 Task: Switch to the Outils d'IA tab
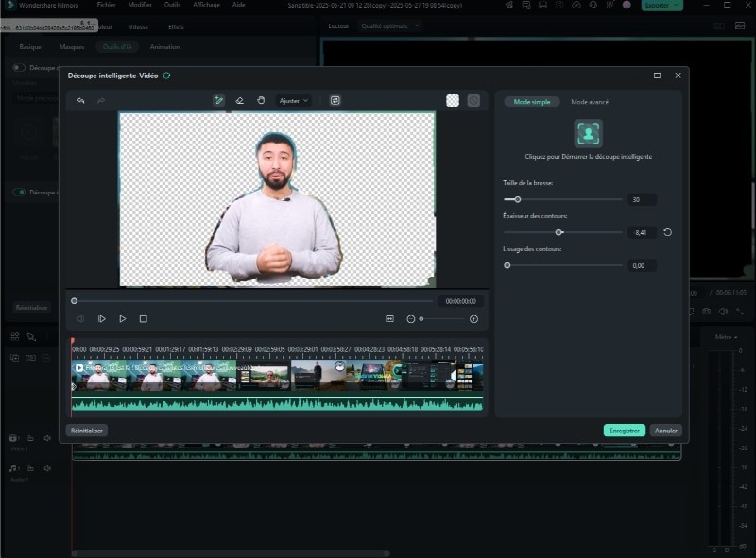tap(117, 47)
